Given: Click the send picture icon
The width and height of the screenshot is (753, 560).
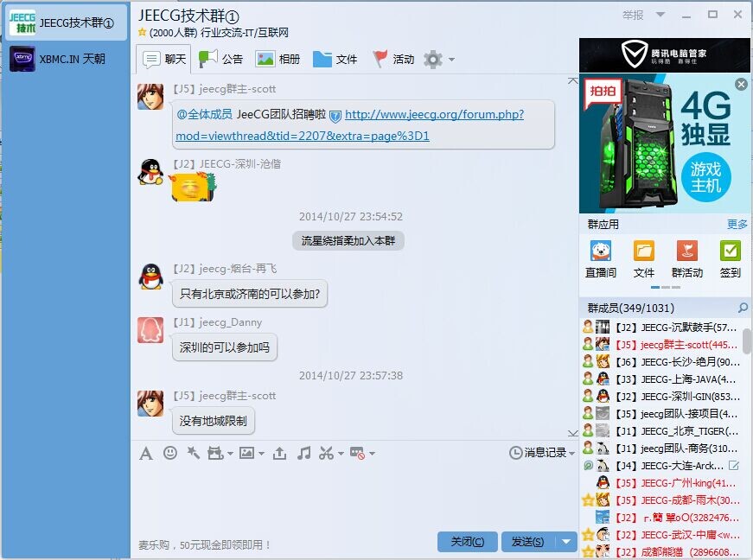Looking at the screenshot, I should [x=247, y=453].
